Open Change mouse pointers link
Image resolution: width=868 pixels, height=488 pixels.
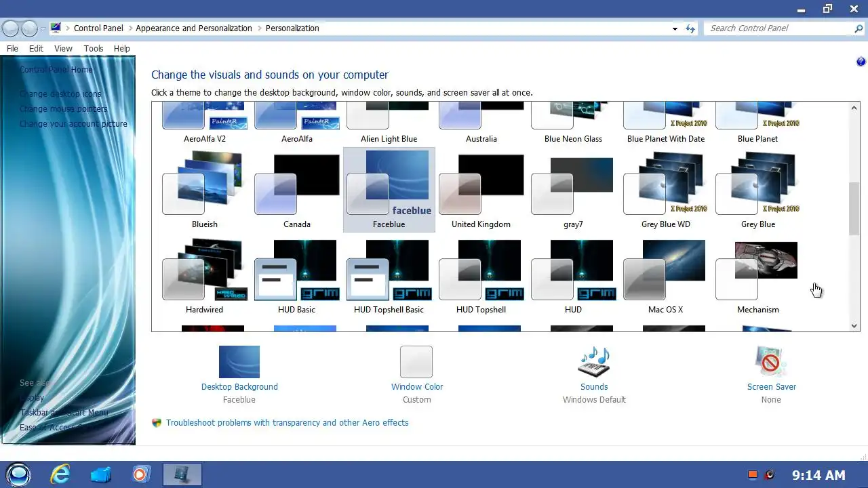(x=63, y=109)
